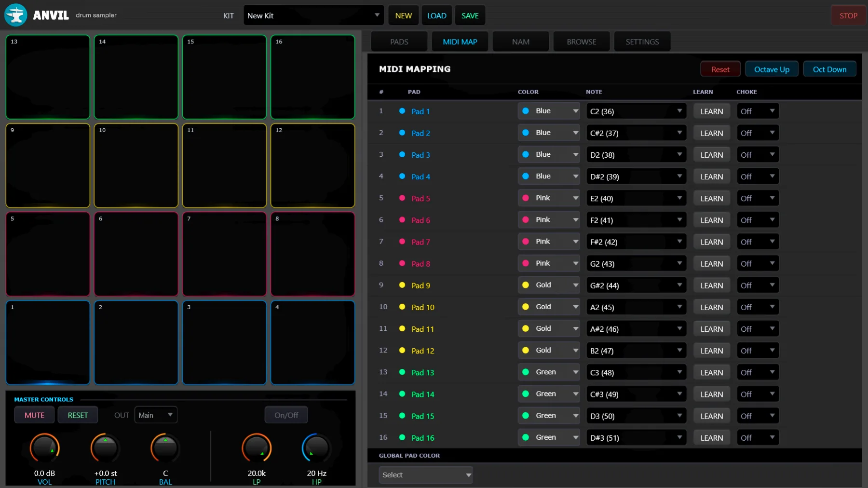Click the pink color dot beside Pad 5
Screen dimensions: 868x488
(402, 198)
